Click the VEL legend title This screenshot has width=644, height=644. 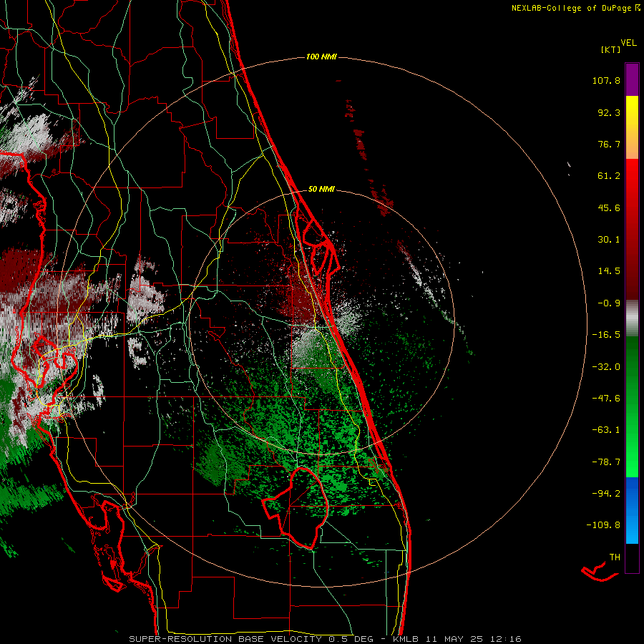point(628,43)
